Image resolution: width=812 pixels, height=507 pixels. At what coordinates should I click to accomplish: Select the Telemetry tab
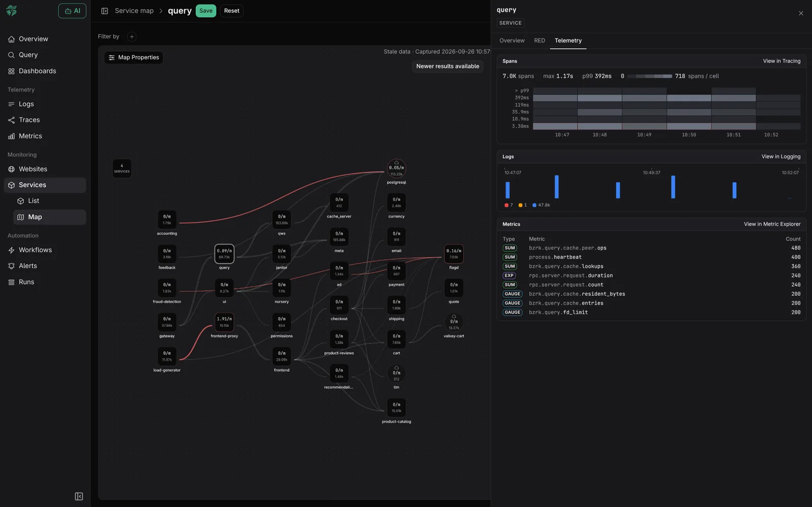pos(568,41)
